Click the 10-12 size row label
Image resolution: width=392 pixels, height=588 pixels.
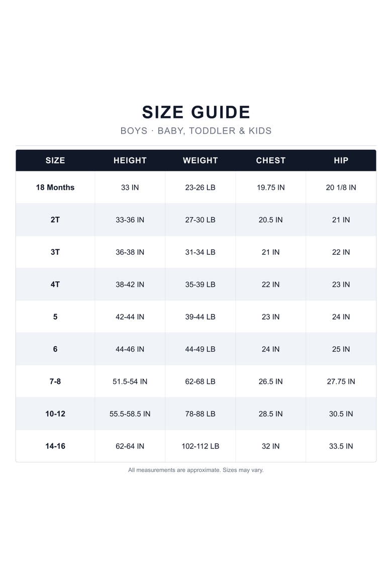[x=55, y=414]
